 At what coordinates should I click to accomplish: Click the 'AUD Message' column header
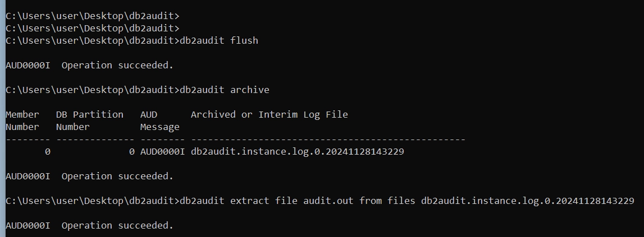pyautogui.click(x=160, y=120)
